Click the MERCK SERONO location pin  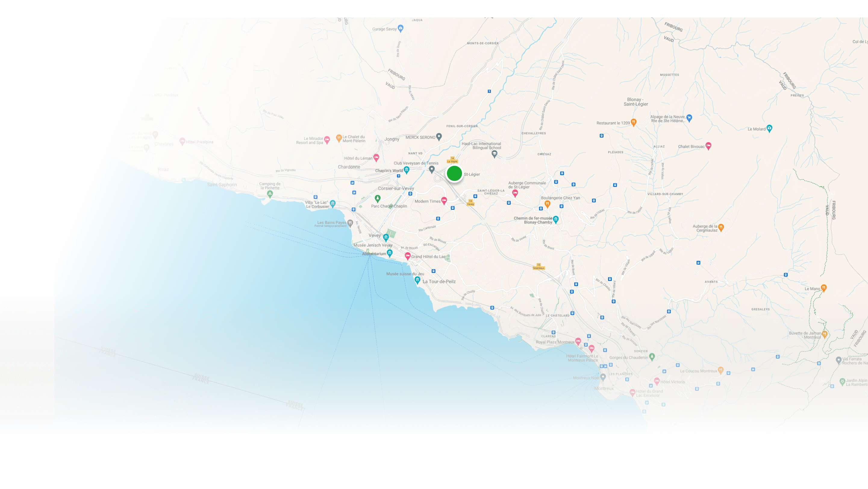click(x=439, y=136)
